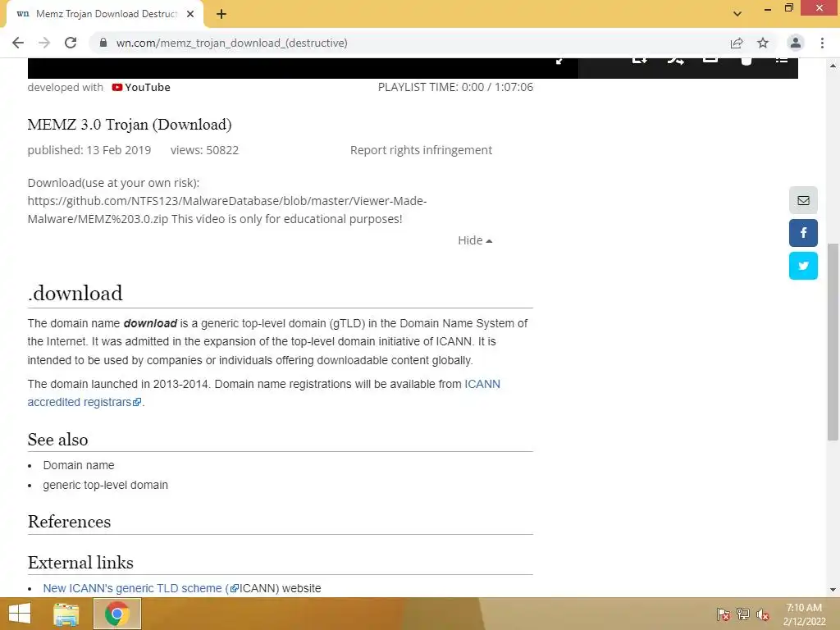Click the browser forward arrow

(x=44, y=43)
